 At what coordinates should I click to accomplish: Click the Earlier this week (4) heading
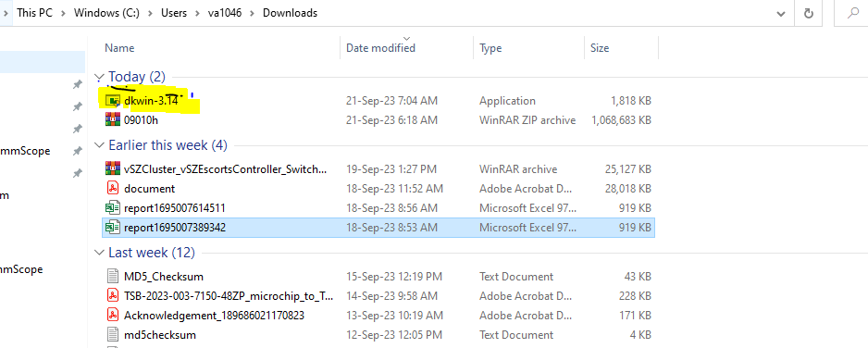pos(167,145)
